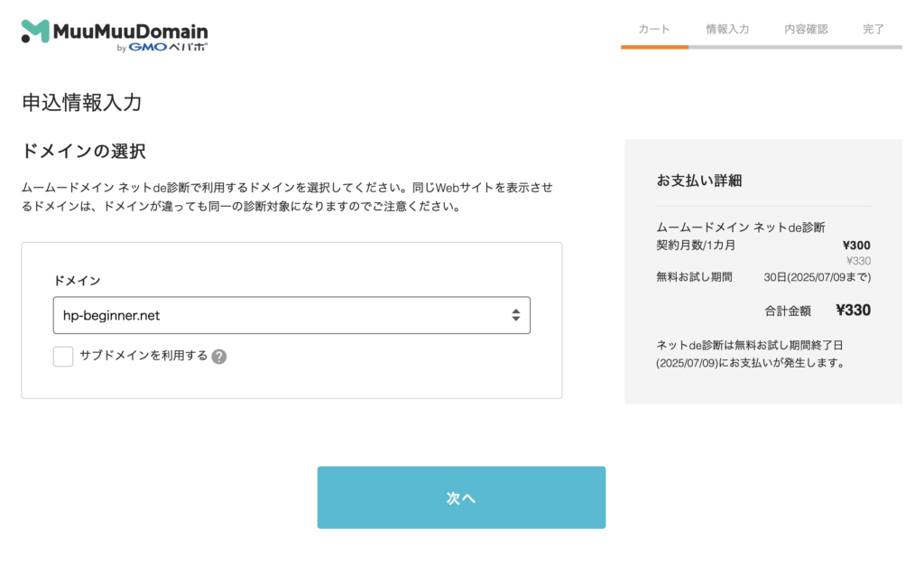Open the hp-beginner.net domain dropdown
Viewport: 924px width, 576px height.
(x=291, y=315)
